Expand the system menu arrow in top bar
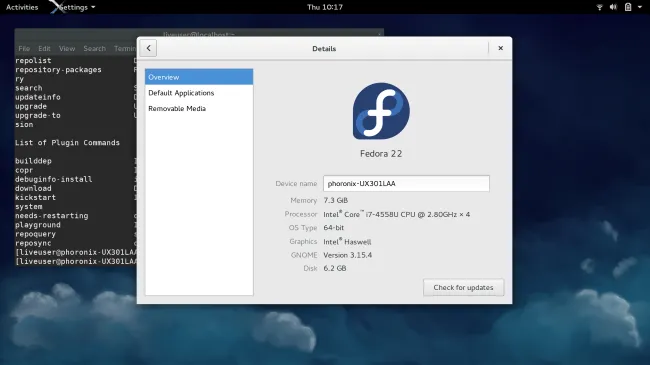The width and height of the screenshot is (650, 365). click(640, 7)
